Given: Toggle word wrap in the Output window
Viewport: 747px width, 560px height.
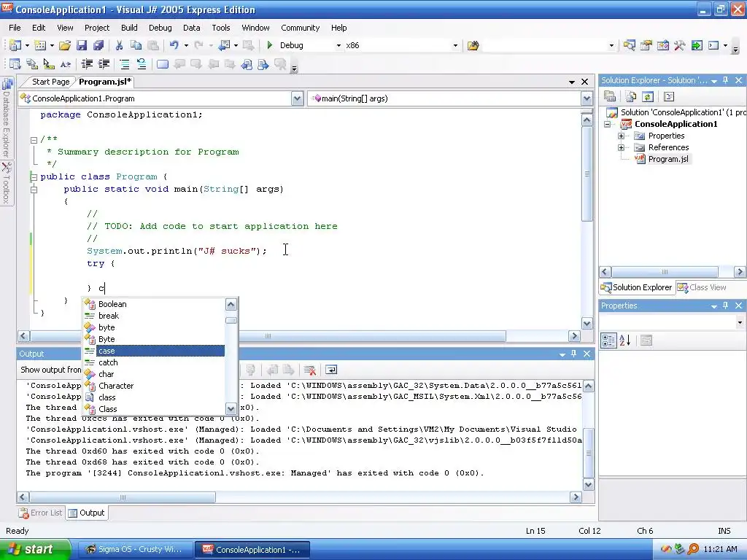Looking at the screenshot, I should point(331,370).
